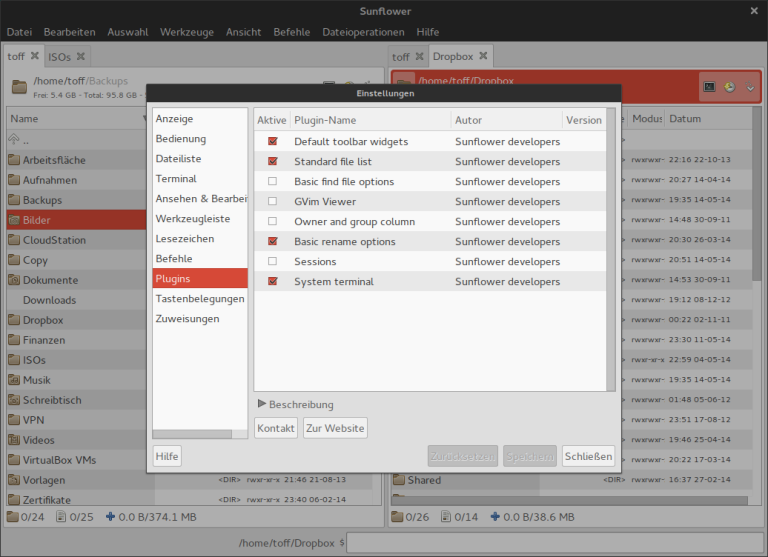Disable the Default toolbar widgets plugin
Image resolution: width=768 pixels, height=557 pixels.
(x=273, y=141)
